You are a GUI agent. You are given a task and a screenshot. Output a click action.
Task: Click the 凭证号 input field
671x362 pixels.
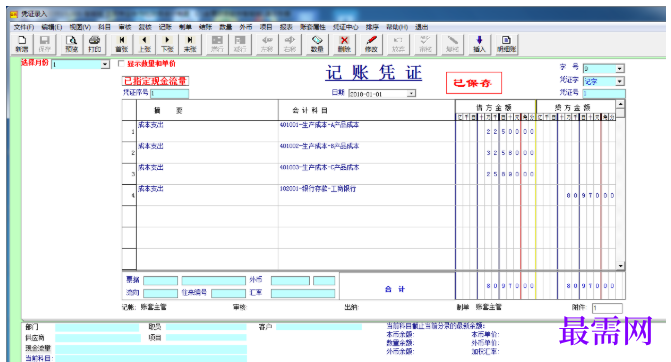[603, 94]
